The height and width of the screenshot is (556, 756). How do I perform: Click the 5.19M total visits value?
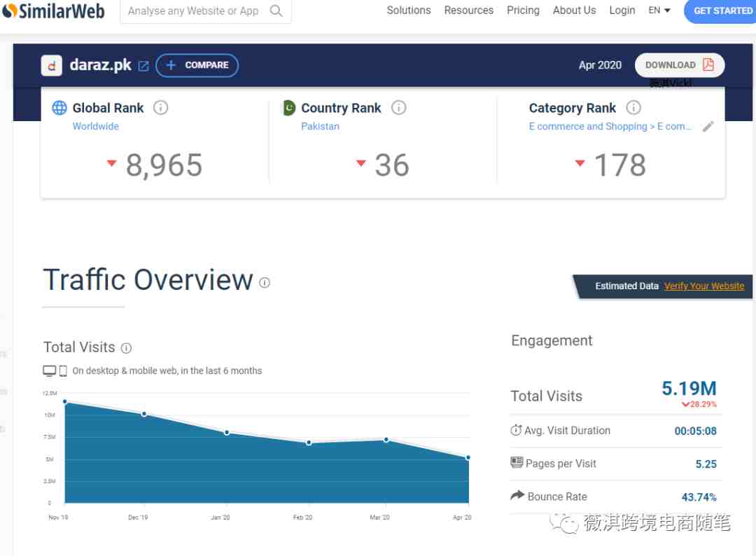point(689,388)
